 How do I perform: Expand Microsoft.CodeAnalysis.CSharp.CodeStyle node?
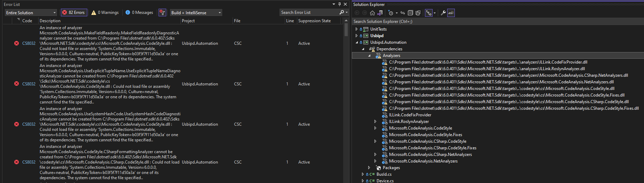[x=375, y=141]
